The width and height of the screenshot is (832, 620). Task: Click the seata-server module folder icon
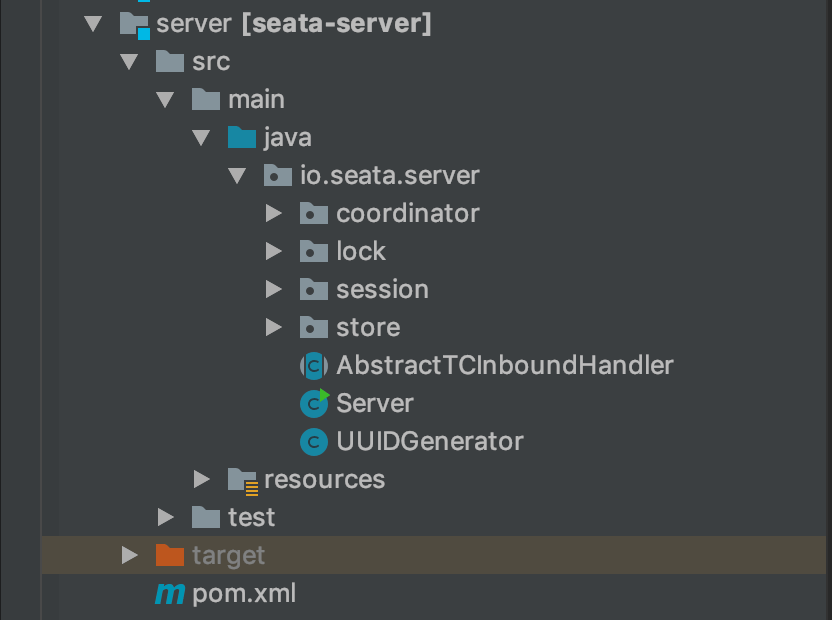(x=134, y=24)
